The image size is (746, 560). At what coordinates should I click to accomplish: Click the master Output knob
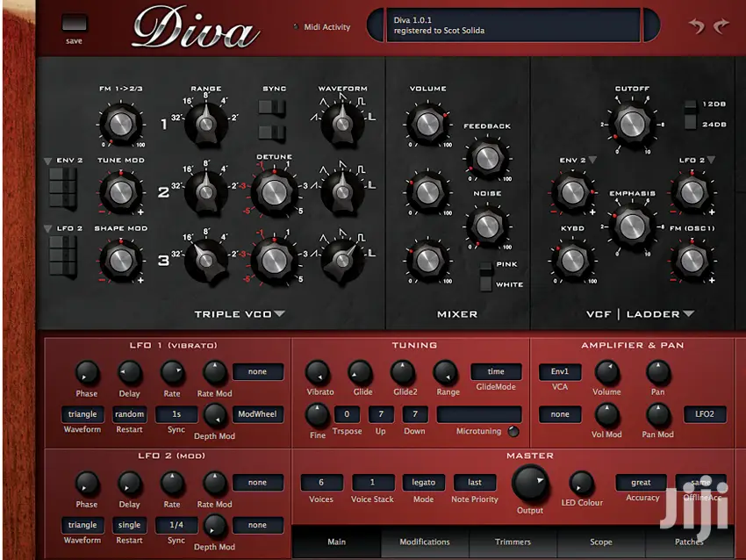click(x=529, y=483)
